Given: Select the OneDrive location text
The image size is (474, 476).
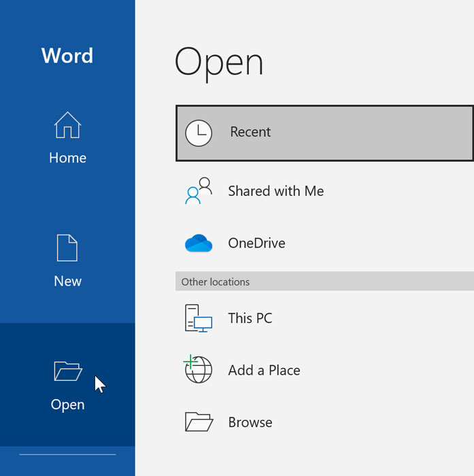Looking at the screenshot, I should (x=256, y=243).
